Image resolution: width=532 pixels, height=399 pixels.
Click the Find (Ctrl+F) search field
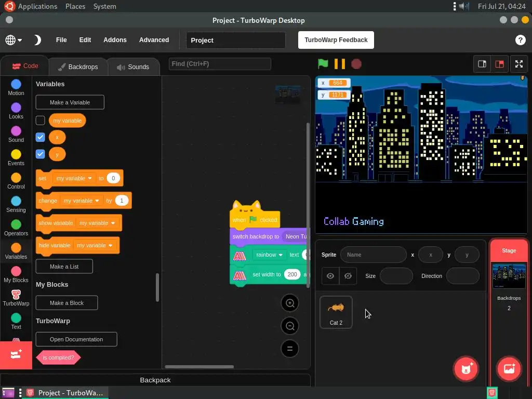[220, 64]
